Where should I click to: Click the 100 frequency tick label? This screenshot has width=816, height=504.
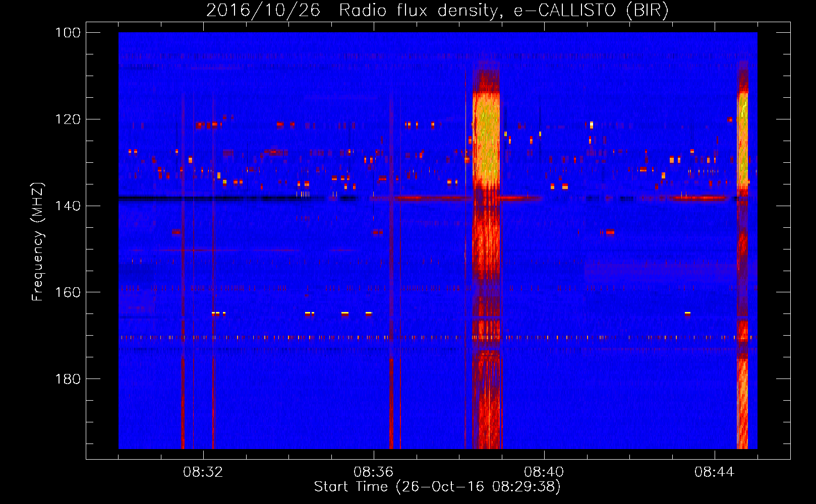68,33
